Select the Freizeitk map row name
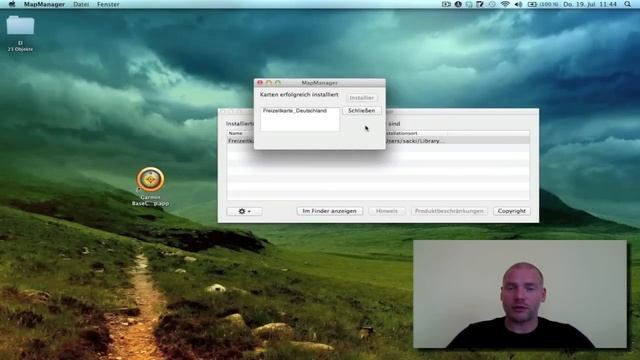The width and height of the screenshot is (640, 360). pyautogui.click(x=241, y=141)
